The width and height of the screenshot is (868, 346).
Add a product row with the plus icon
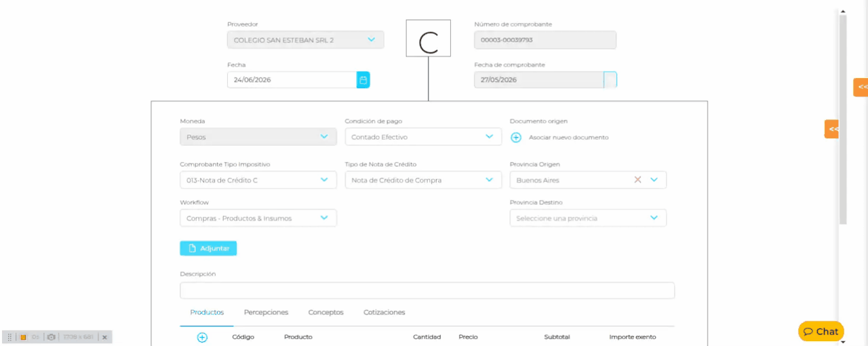click(202, 337)
